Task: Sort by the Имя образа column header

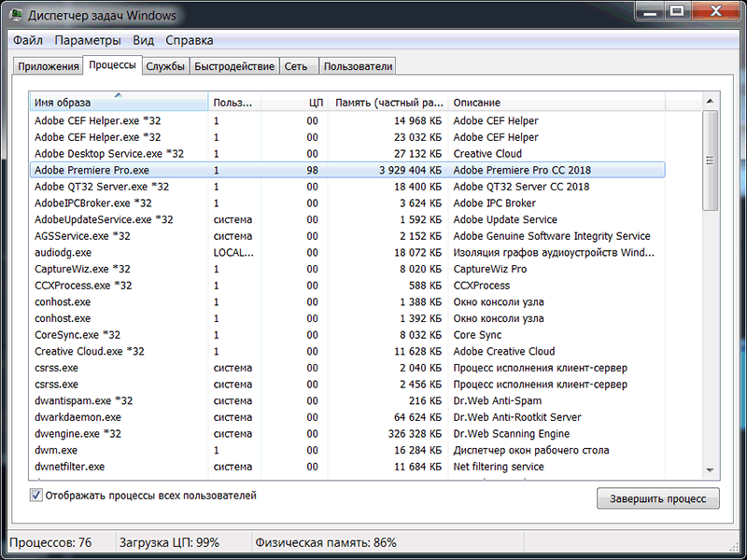Action: pos(119,103)
